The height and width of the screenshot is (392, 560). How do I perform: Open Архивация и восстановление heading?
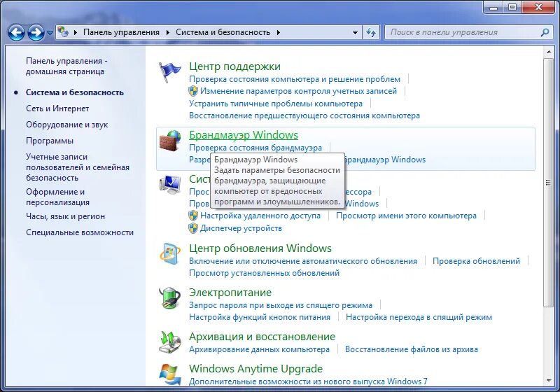tap(262, 337)
